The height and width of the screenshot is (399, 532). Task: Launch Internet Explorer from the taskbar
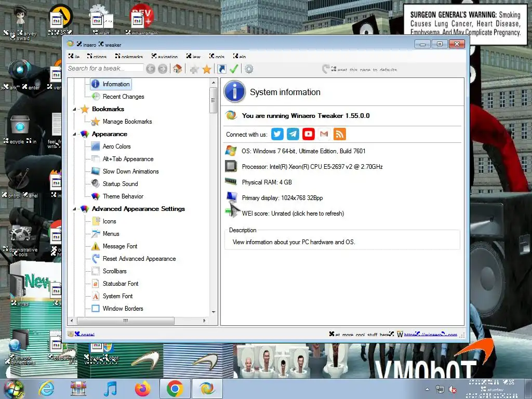[46, 388]
